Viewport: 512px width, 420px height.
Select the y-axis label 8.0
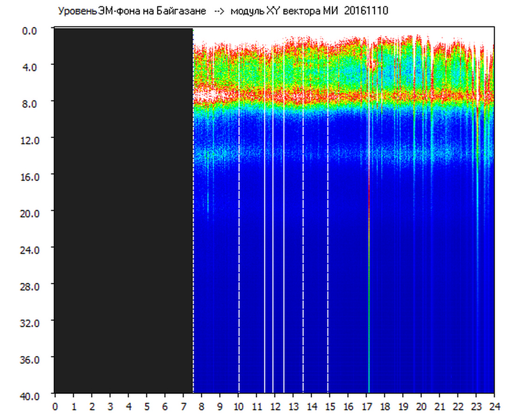pos(29,103)
